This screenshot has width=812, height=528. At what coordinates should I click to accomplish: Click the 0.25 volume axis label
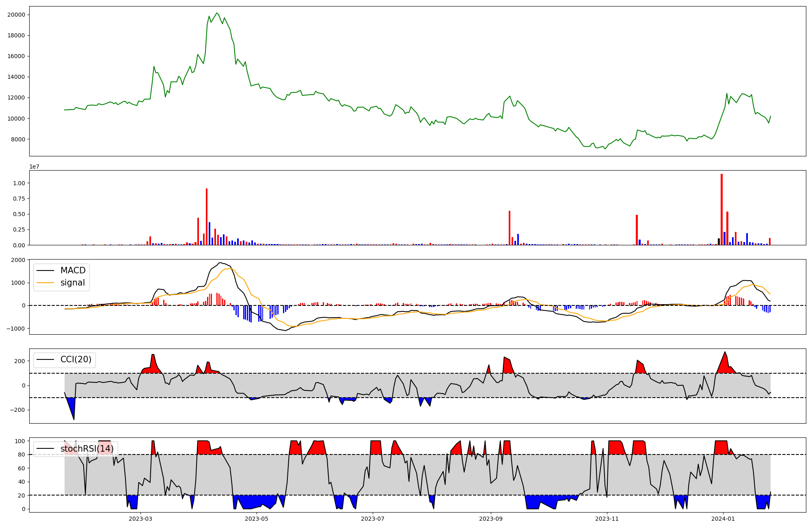click(x=19, y=229)
